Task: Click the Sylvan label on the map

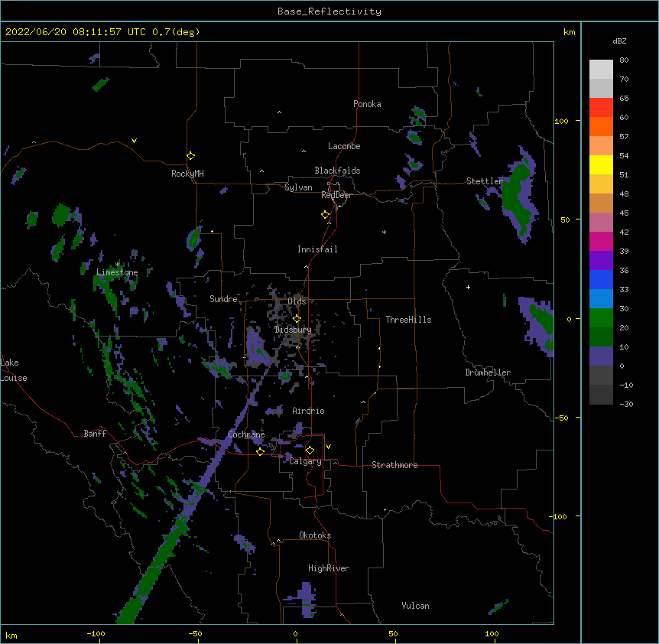Action: [x=298, y=187]
